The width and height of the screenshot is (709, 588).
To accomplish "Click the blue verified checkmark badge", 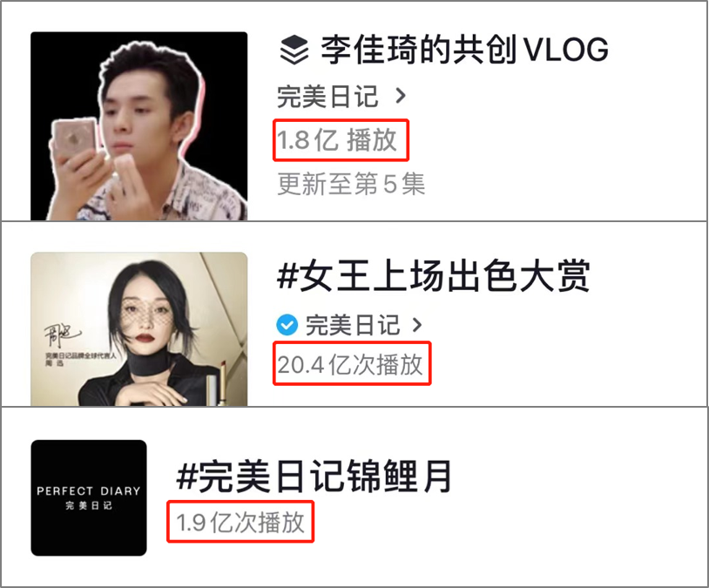I will [x=287, y=325].
